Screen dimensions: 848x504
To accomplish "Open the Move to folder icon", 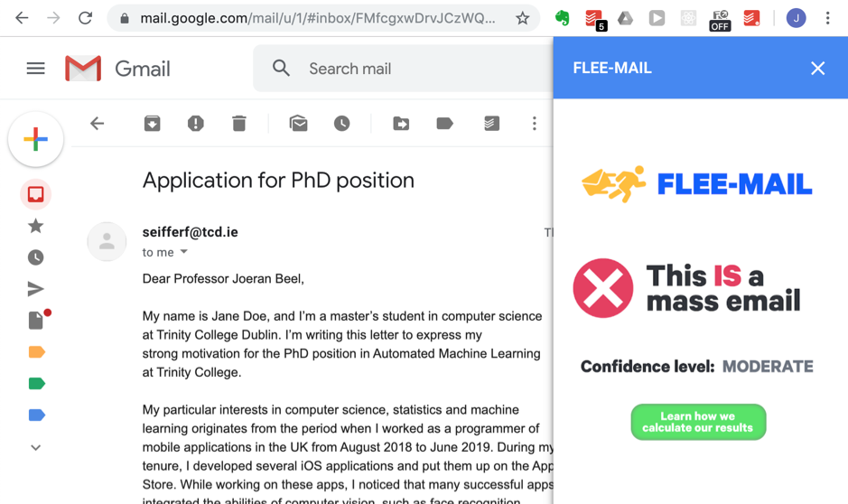I will click(x=401, y=124).
